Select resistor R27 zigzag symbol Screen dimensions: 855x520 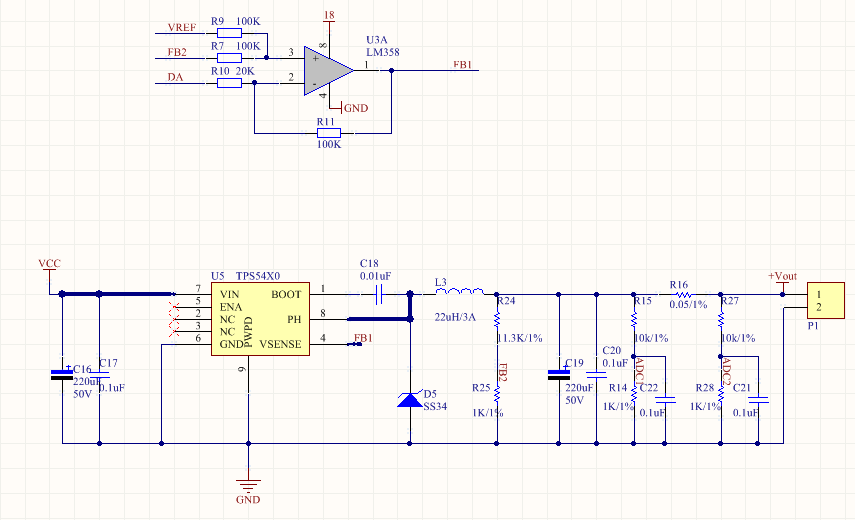721,319
